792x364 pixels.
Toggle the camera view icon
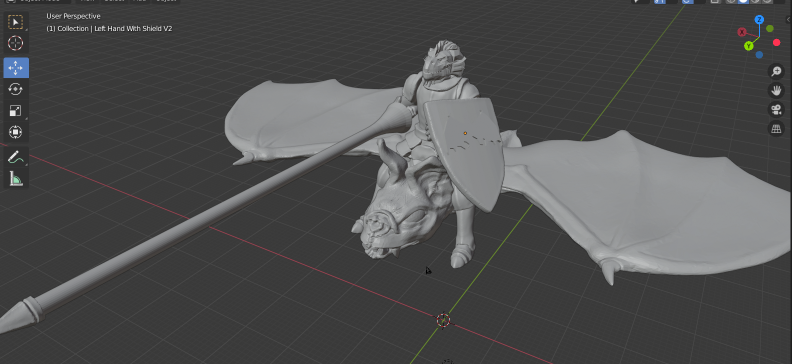point(776,110)
